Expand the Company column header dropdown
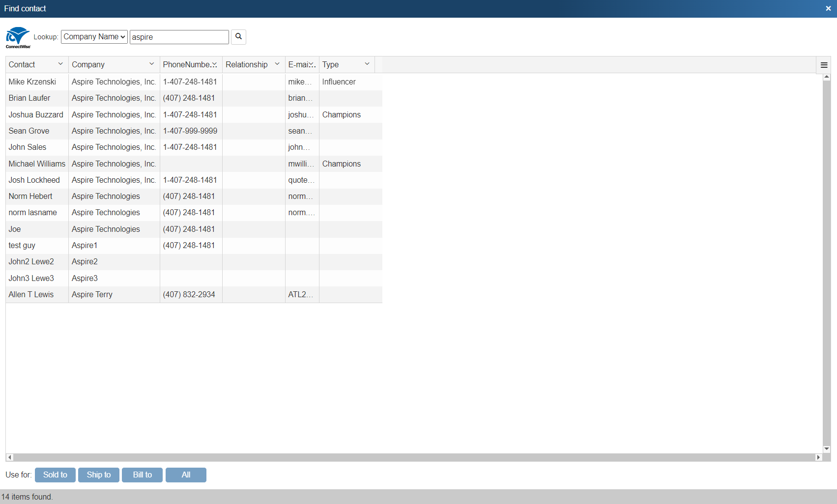Image resolution: width=837 pixels, height=504 pixels. coord(152,64)
